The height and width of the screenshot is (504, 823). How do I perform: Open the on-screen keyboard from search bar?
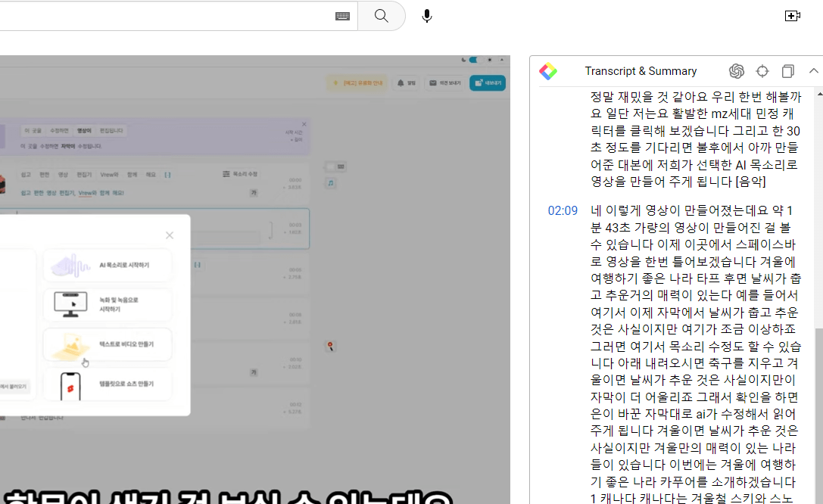[x=341, y=15]
